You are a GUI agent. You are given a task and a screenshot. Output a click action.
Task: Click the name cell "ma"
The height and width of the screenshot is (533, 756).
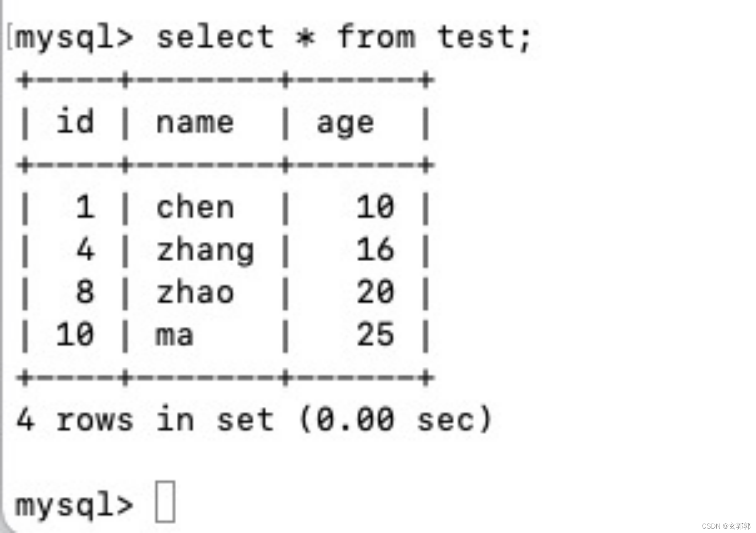point(175,335)
